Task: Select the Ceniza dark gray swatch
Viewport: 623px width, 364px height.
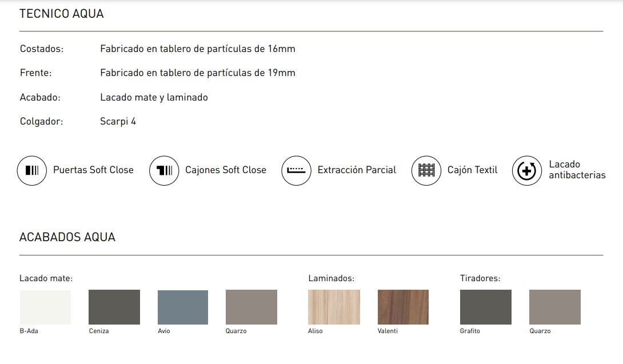Action: coord(114,307)
